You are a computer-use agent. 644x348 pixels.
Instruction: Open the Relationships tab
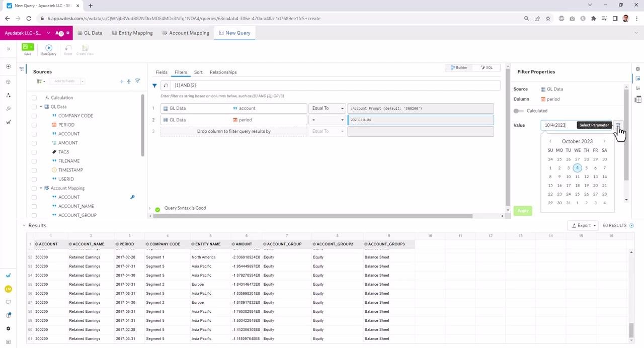(223, 72)
